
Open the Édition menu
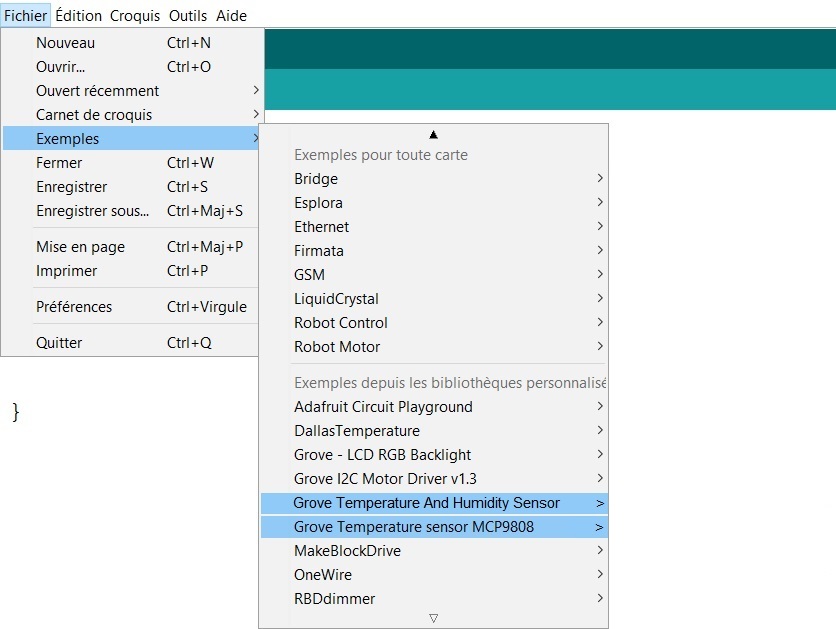[78, 15]
